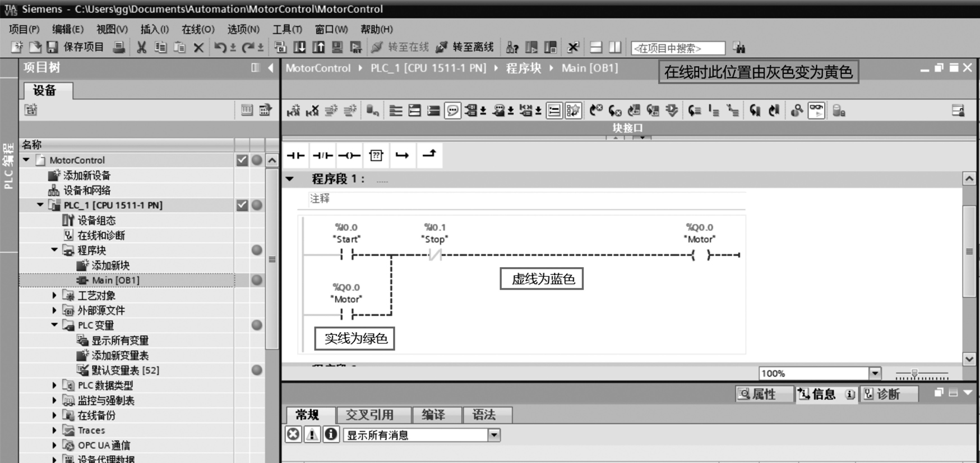Toggle the favorites star icon in editor toolbar
The height and width of the screenshot is (463, 980).
pyautogui.click(x=573, y=111)
